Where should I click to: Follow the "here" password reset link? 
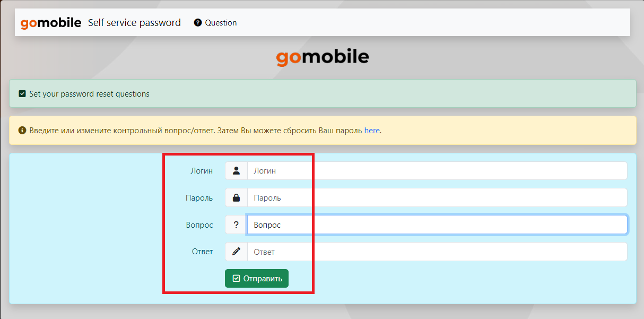pyautogui.click(x=372, y=131)
